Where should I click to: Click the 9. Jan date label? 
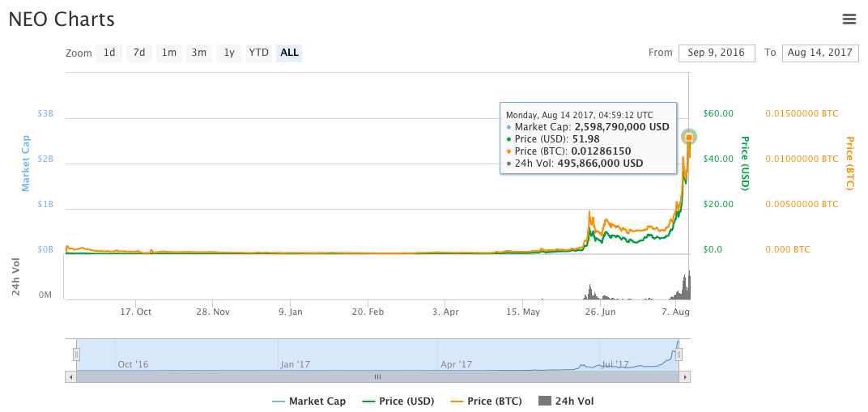tap(290, 312)
